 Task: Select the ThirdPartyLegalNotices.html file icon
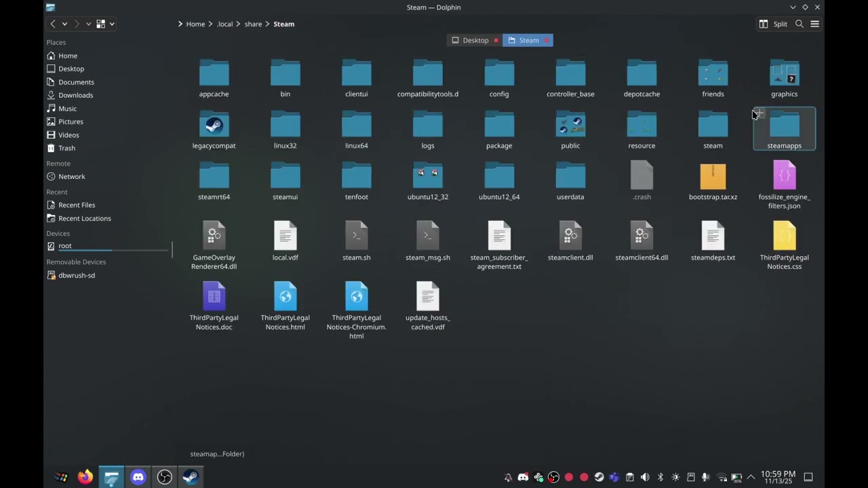pyautogui.click(x=285, y=296)
